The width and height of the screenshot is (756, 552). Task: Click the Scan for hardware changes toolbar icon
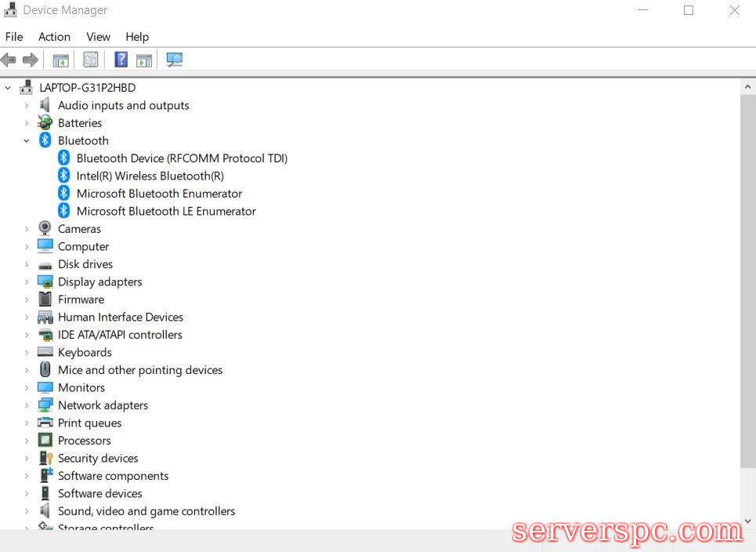[174, 60]
